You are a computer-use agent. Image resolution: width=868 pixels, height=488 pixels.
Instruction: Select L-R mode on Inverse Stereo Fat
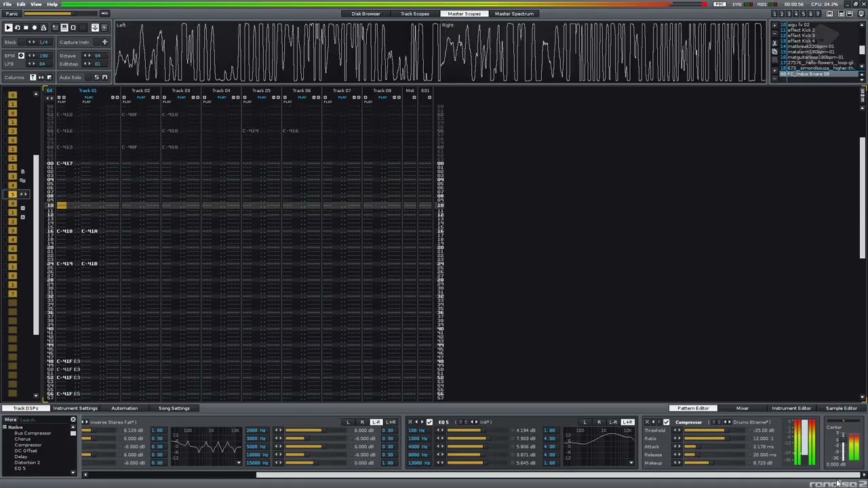[x=376, y=422]
